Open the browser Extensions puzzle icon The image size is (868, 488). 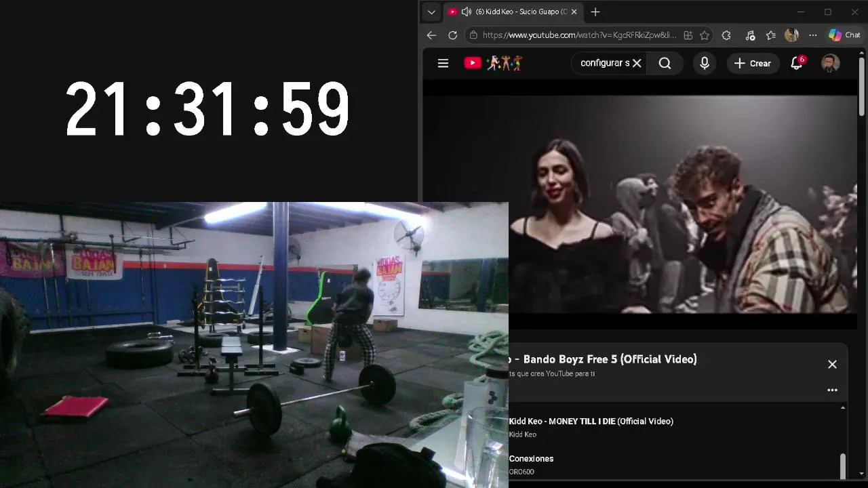[726, 35]
